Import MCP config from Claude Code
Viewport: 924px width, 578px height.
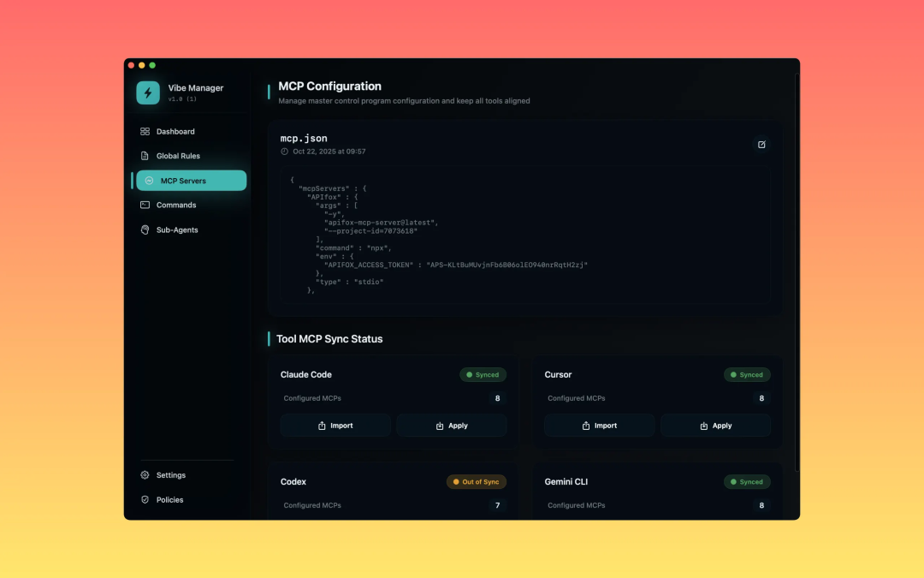pos(335,426)
